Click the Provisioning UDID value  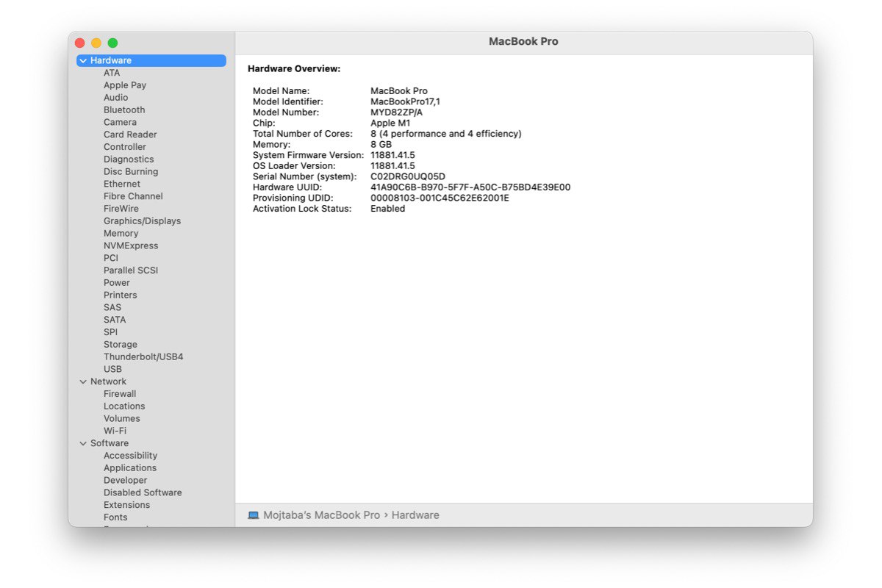[x=440, y=198]
